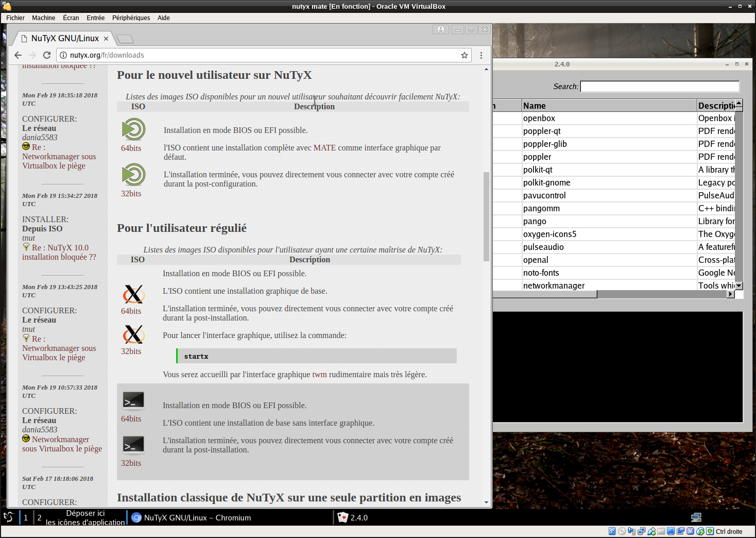Download the MATE 64bits ISO icon
Viewport: 756px width, 538px height.
pyautogui.click(x=133, y=129)
